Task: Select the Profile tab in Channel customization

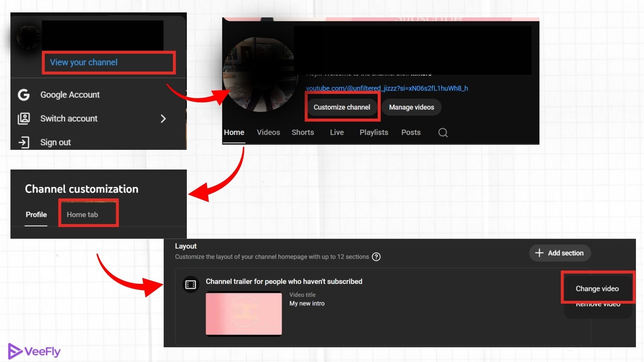Action: click(36, 215)
